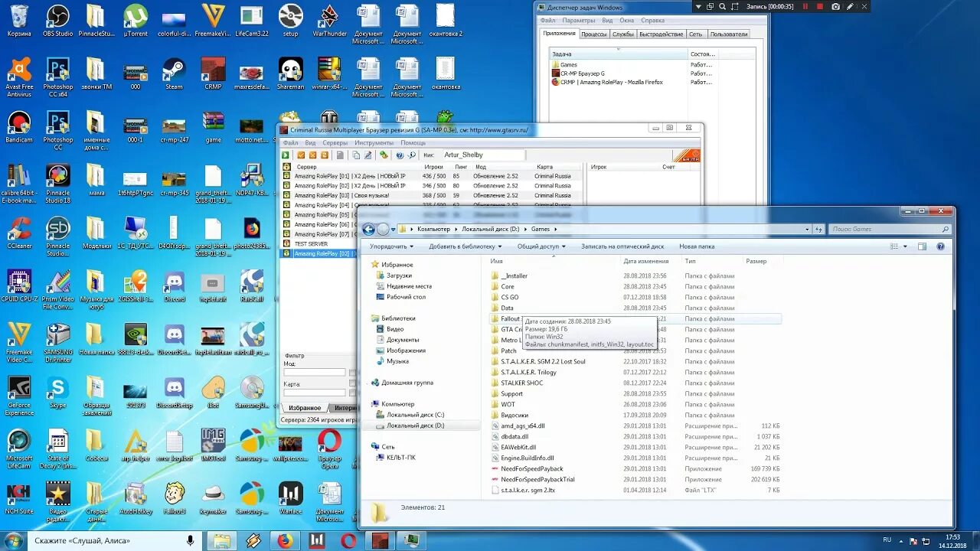Click the edit pencil icon in CRMP toolbar
The height and width of the screenshot is (551, 980).
click(x=367, y=155)
